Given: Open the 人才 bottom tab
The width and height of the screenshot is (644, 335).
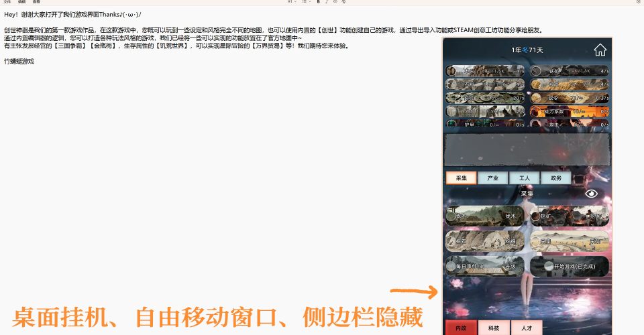Looking at the screenshot, I should (525, 328).
